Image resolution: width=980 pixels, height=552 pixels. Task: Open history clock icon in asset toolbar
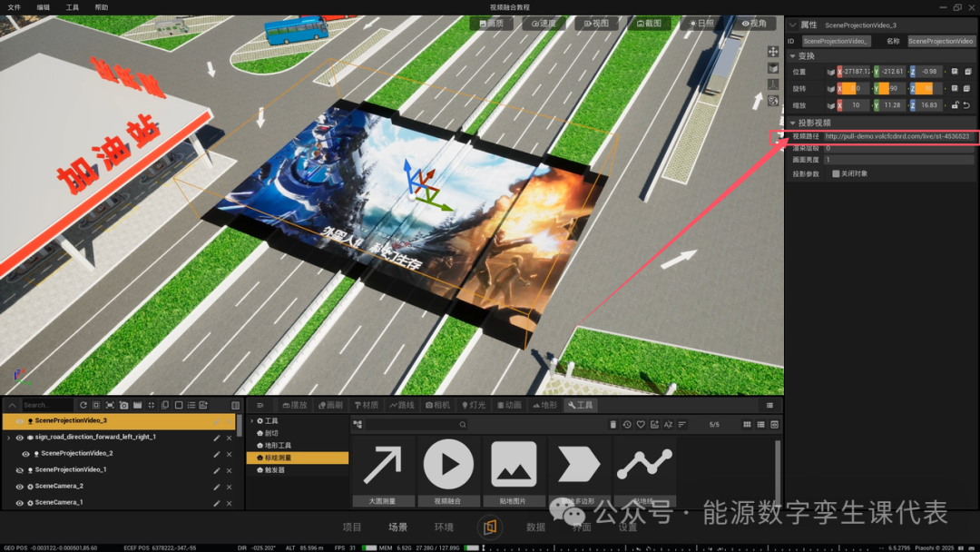click(x=627, y=425)
